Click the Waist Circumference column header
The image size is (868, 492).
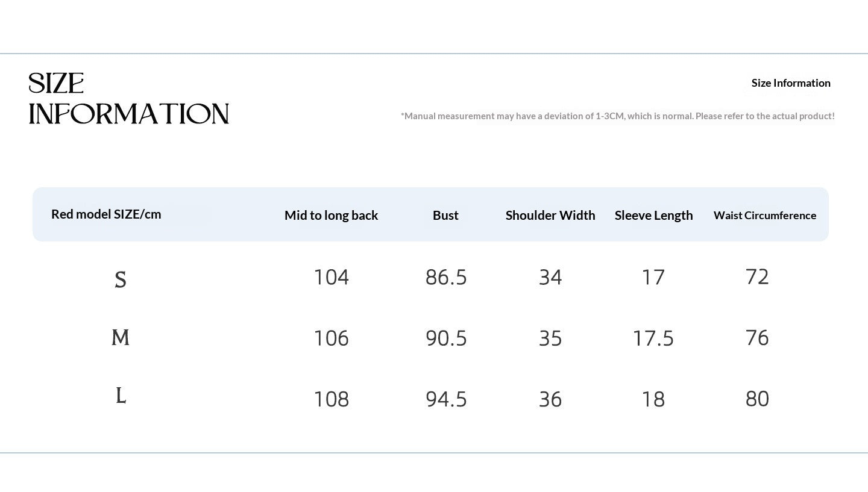765,216
